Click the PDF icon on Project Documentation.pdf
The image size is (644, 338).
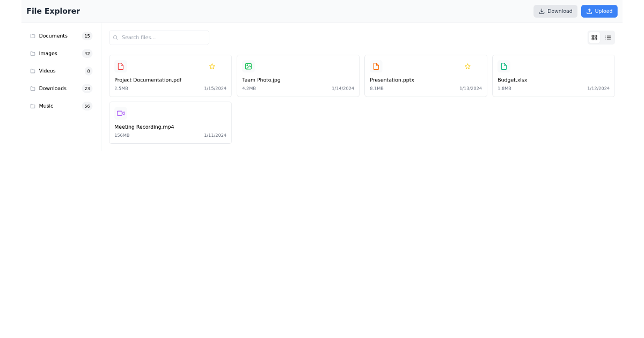point(120,66)
